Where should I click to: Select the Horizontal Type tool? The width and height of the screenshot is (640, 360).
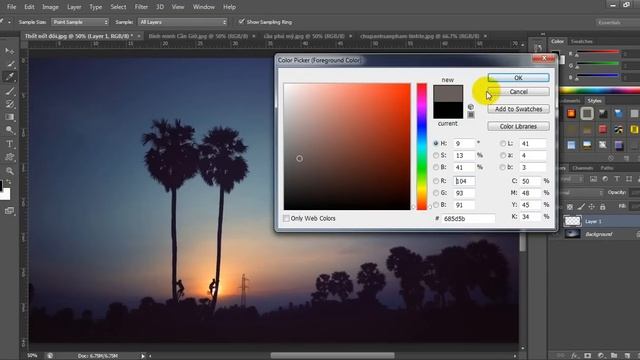[x=9, y=144]
